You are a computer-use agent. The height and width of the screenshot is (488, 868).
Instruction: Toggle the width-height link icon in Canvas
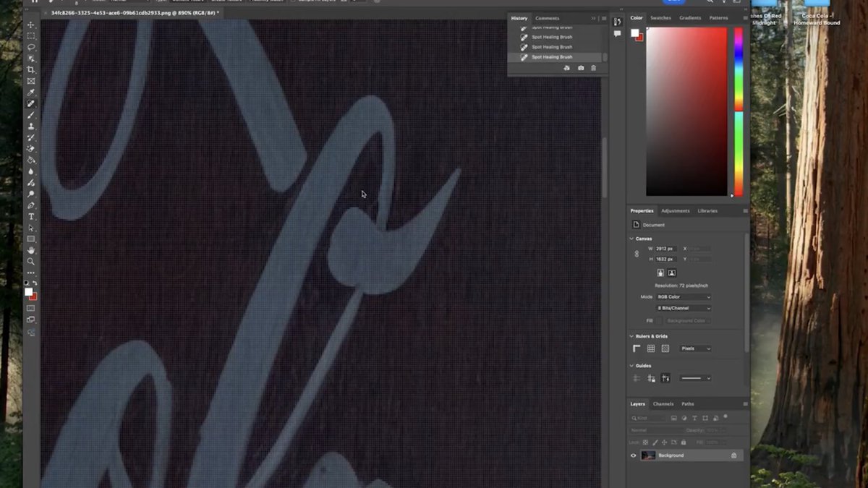(x=637, y=254)
